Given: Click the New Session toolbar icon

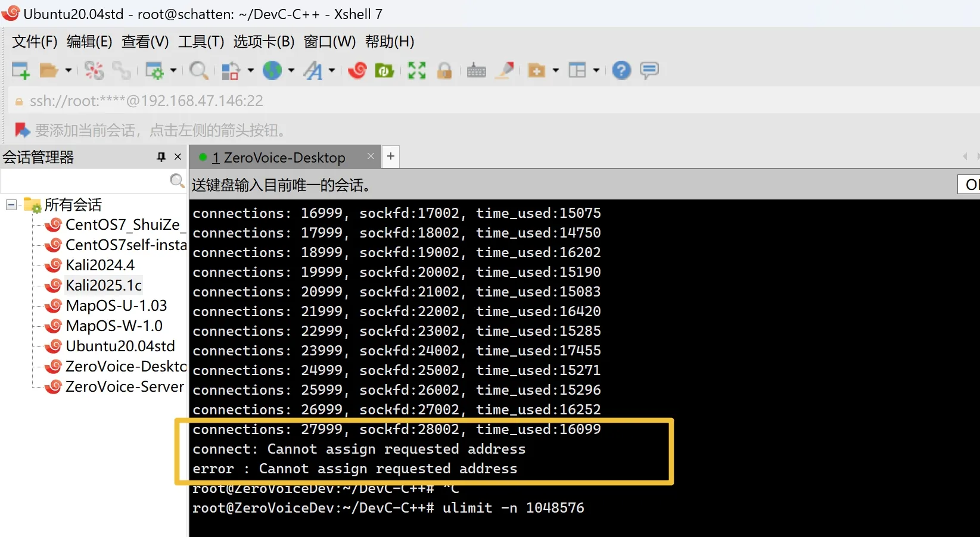Looking at the screenshot, I should [21, 71].
